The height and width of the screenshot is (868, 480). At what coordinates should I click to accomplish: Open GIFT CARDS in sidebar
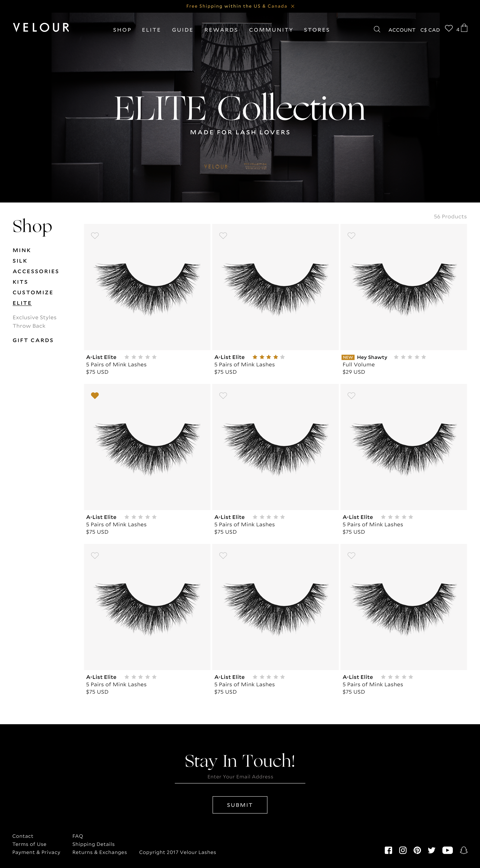coord(33,340)
